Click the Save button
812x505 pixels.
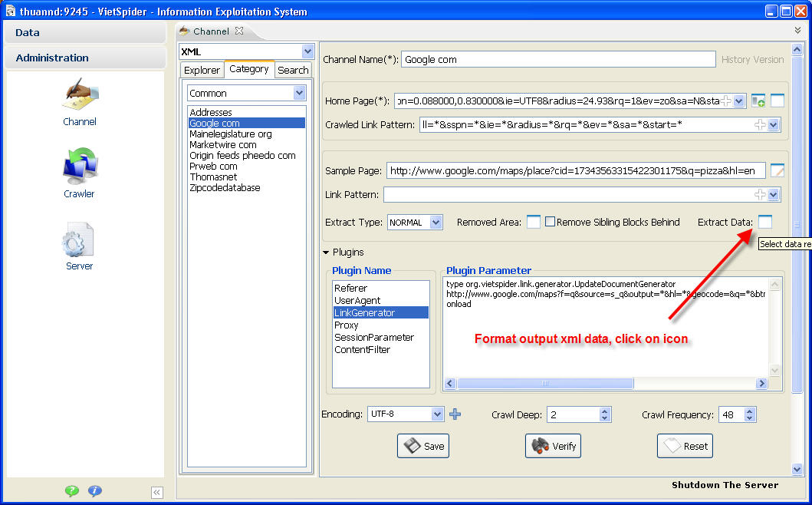pyautogui.click(x=423, y=446)
